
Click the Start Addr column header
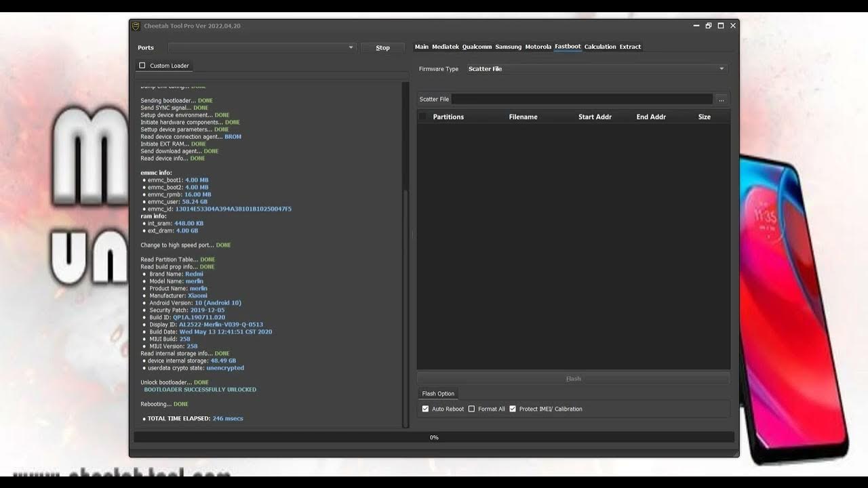pyautogui.click(x=595, y=117)
